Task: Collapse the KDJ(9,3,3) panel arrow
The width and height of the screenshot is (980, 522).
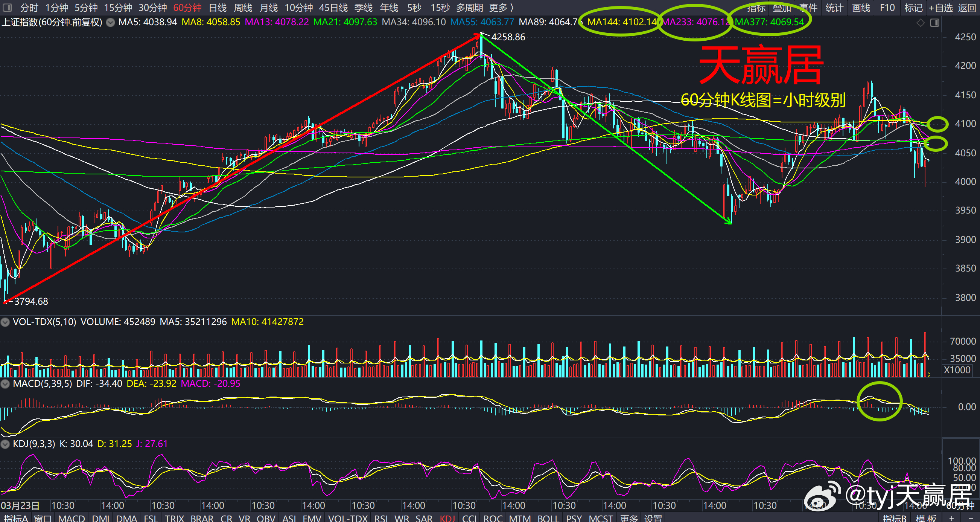Action: coord(5,444)
